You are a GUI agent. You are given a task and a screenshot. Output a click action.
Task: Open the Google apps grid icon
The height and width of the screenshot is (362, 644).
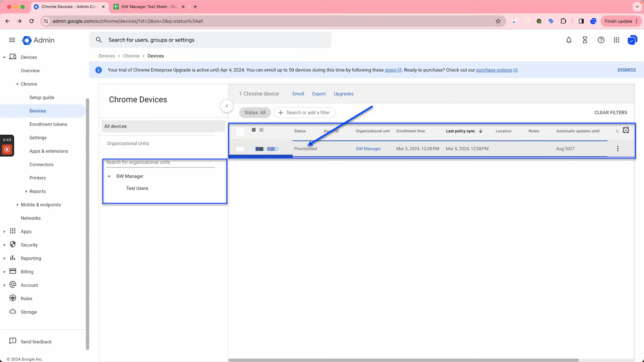click(x=616, y=40)
